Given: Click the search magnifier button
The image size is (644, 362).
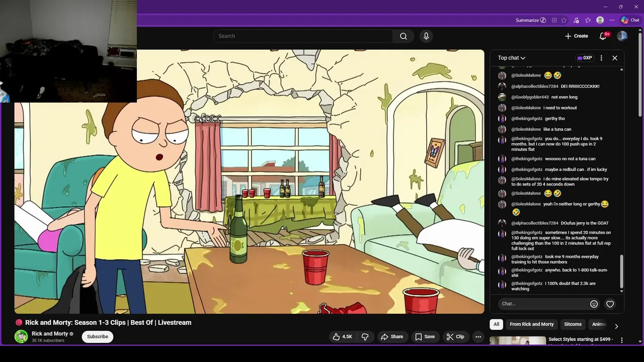Looking at the screenshot, I should [x=404, y=36].
